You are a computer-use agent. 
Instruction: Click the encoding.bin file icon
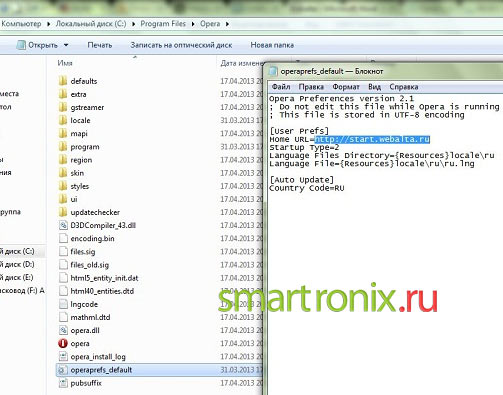[x=63, y=239]
